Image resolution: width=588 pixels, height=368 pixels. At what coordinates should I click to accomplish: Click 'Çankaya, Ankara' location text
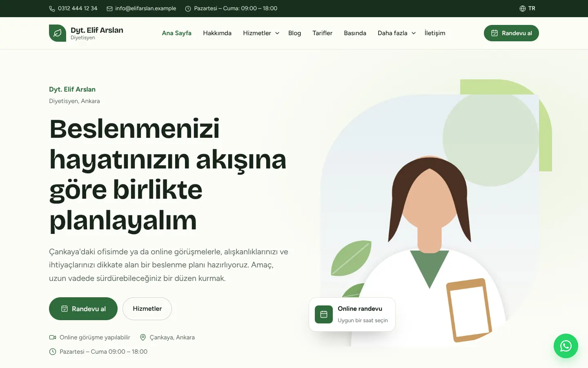point(172,337)
